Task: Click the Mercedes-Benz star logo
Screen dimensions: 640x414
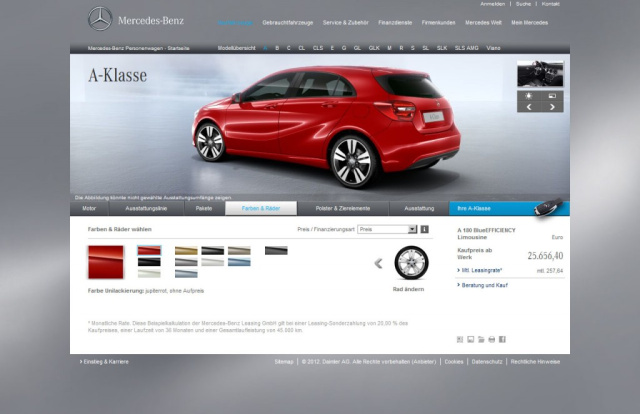Action: [x=100, y=19]
